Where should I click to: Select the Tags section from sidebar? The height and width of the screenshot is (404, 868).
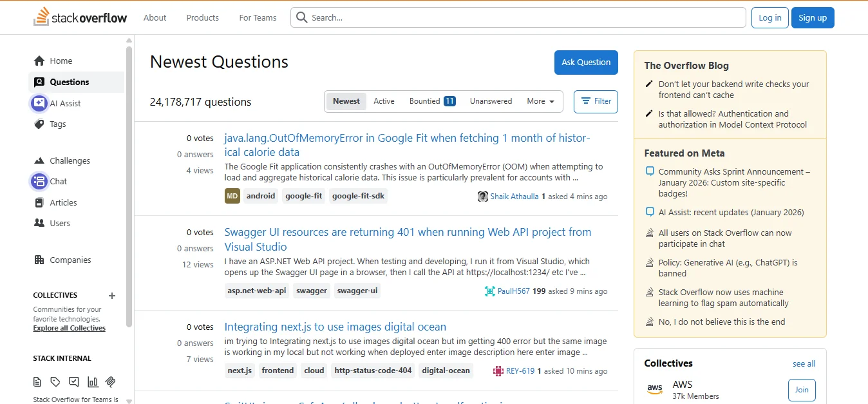tap(57, 124)
